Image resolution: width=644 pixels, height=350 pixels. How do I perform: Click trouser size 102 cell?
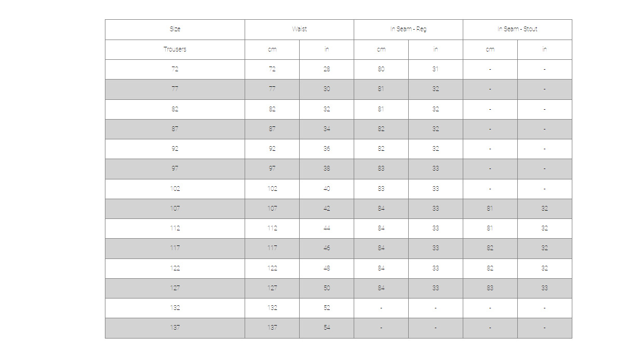175,189
